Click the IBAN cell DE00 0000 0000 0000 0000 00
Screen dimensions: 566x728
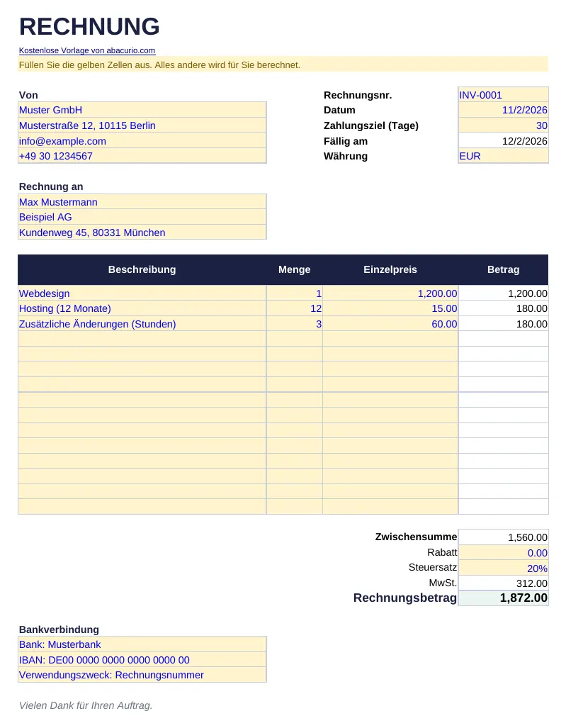(x=142, y=659)
